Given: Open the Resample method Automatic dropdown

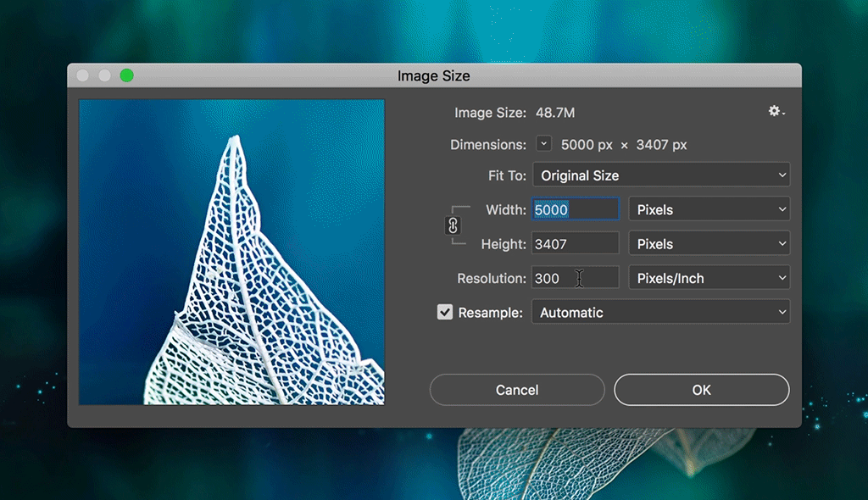Looking at the screenshot, I should point(660,312).
